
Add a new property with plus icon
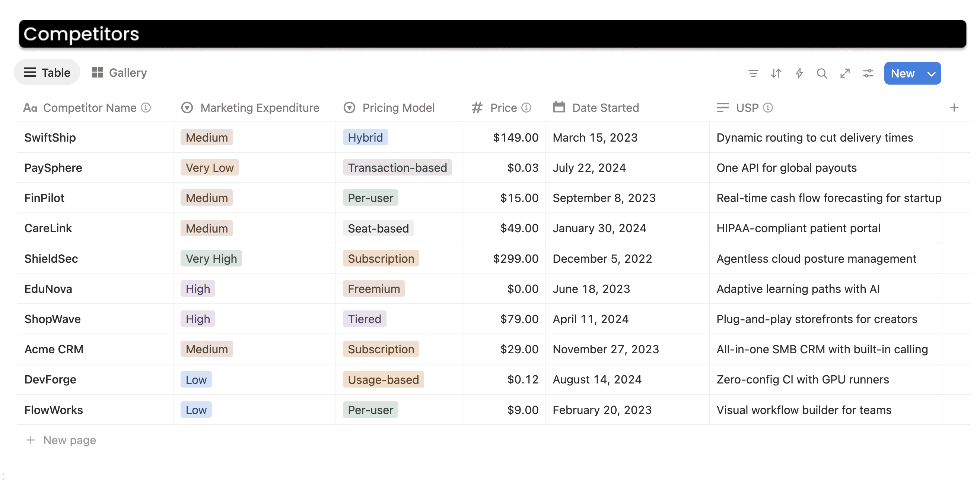pos(953,108)
